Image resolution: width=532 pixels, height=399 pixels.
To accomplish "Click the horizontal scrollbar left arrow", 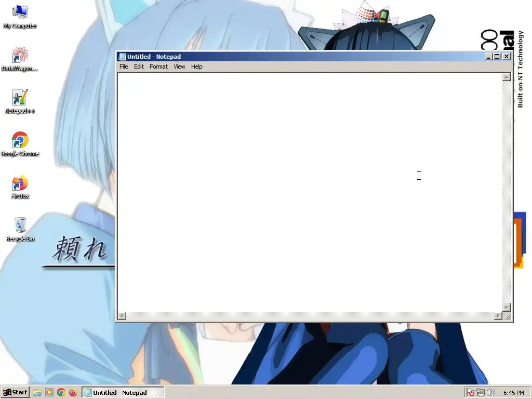I will pyautogui.click(x=122, y=316).
